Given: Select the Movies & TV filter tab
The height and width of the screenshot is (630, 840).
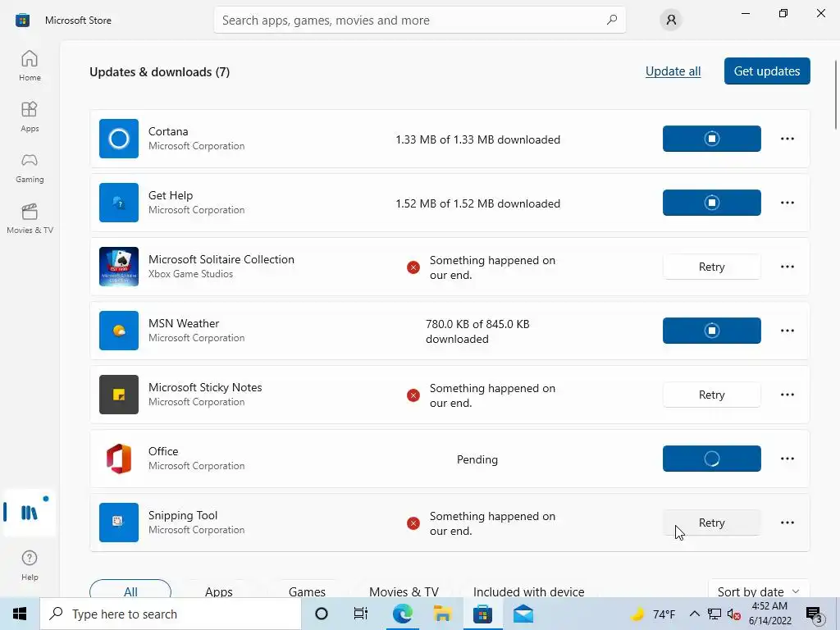Looking at the screenshot, I should point(404,591).
